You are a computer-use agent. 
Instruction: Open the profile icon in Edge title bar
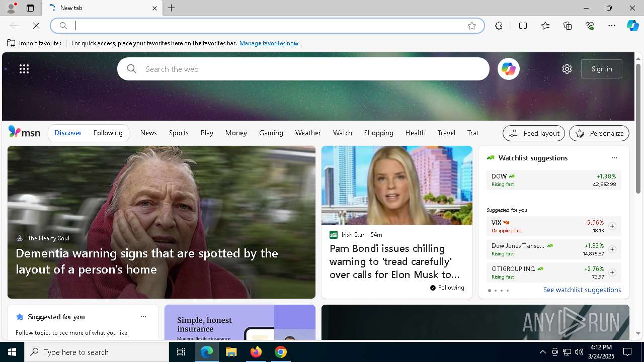click(x=11, y=8)
